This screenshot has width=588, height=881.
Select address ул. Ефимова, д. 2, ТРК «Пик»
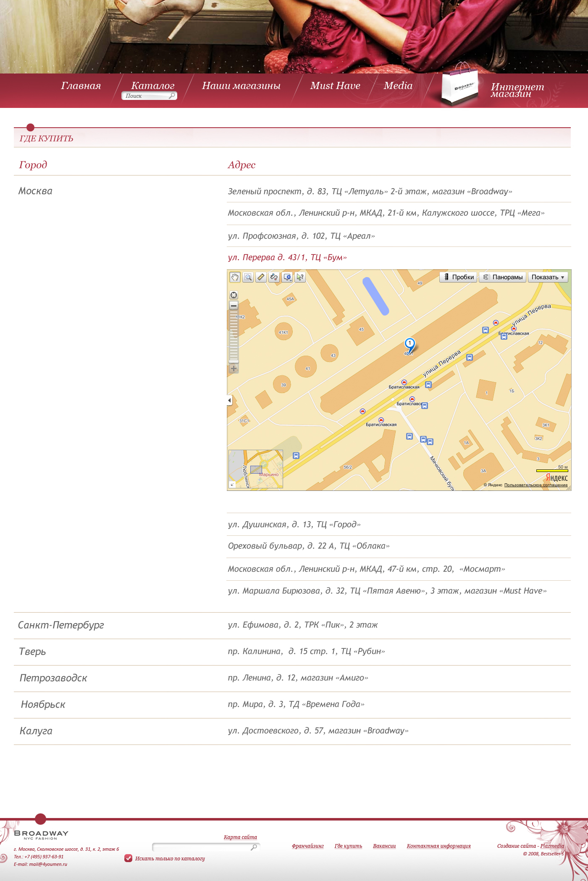pos(303,625)
